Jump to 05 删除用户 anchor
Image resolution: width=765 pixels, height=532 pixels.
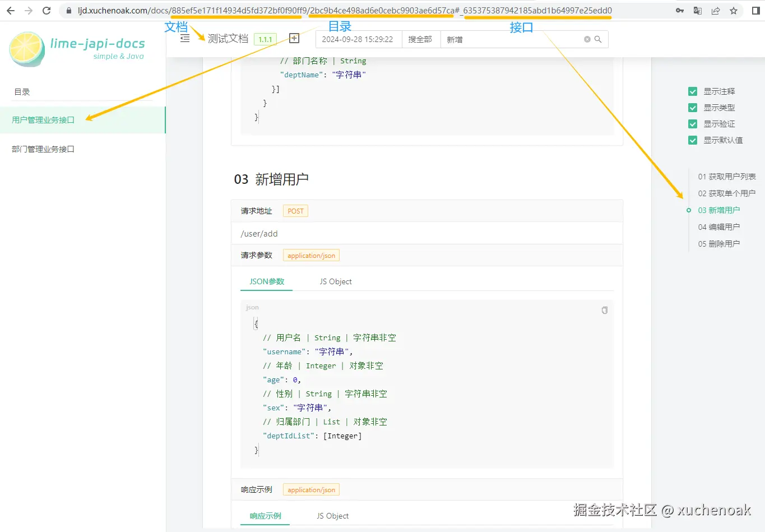719,244
